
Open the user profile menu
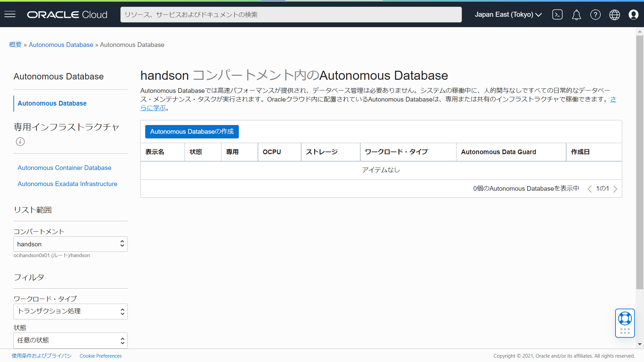[633, 14]
